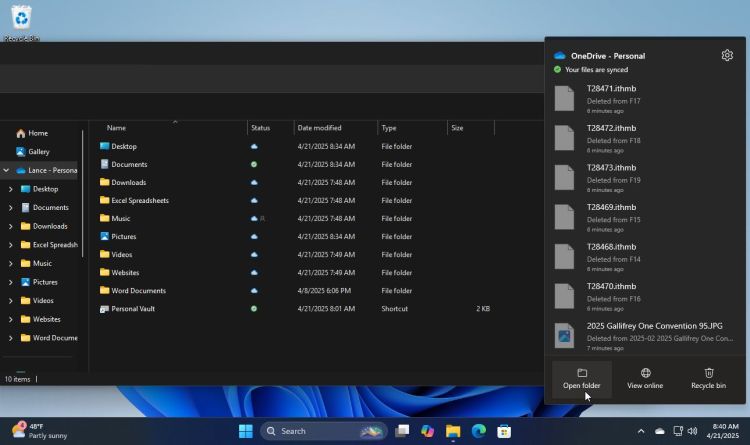The height and width of the screenshot is (445, 750).
Task: Select Personal Vault shortcut in file list
Action: 132,309
